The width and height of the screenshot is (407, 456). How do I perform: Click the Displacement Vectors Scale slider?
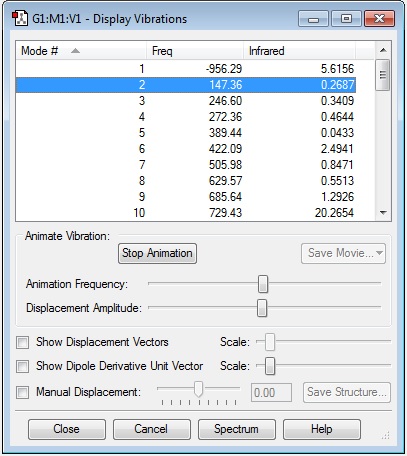click(x=270, y=342)
